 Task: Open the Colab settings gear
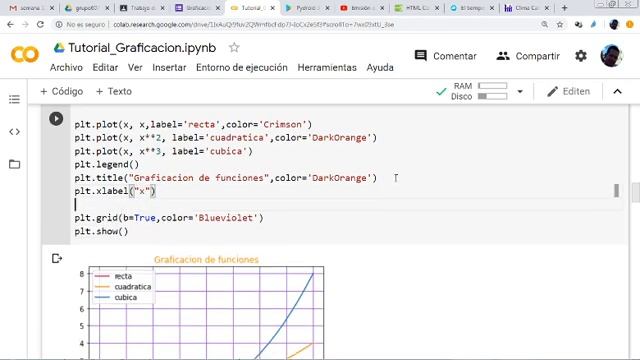[x=581, y=56]
